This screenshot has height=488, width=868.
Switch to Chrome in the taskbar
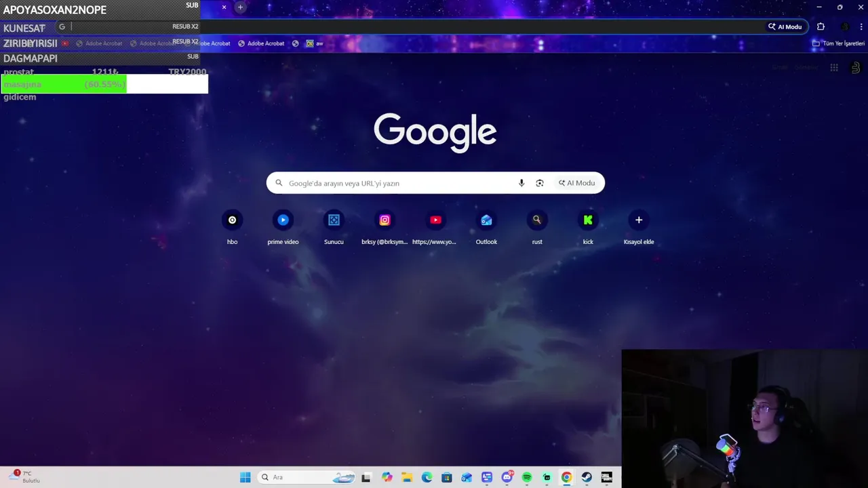tap(566, 477)
